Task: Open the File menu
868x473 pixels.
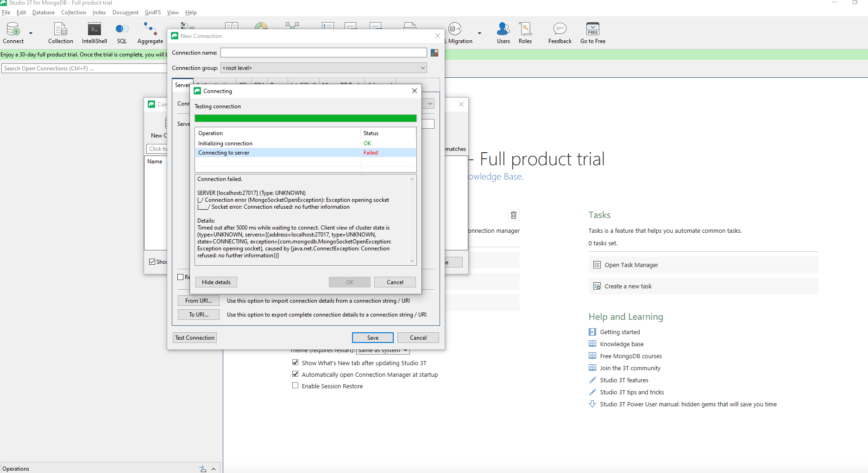Action: coord(6,12)
